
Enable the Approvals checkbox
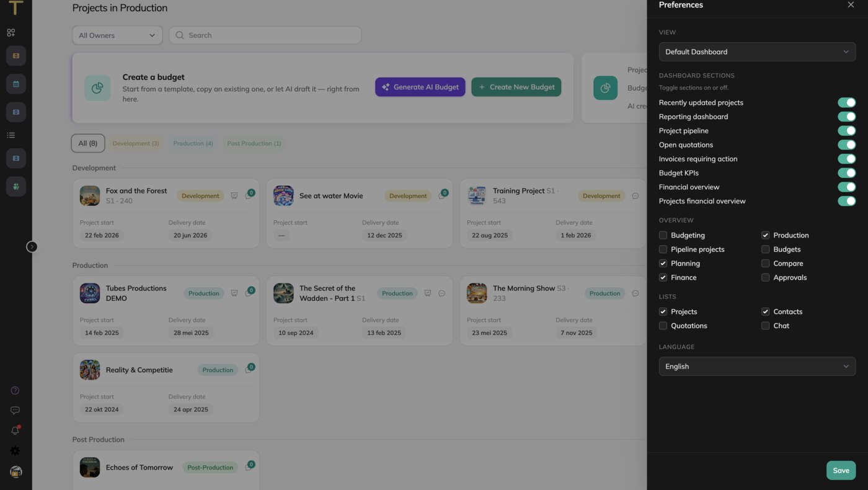765,277
